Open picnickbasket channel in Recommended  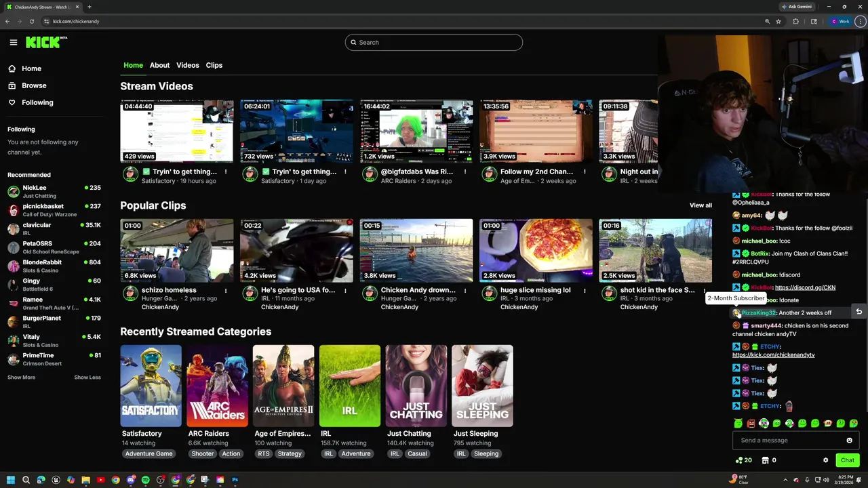click(x=54, y=210)
